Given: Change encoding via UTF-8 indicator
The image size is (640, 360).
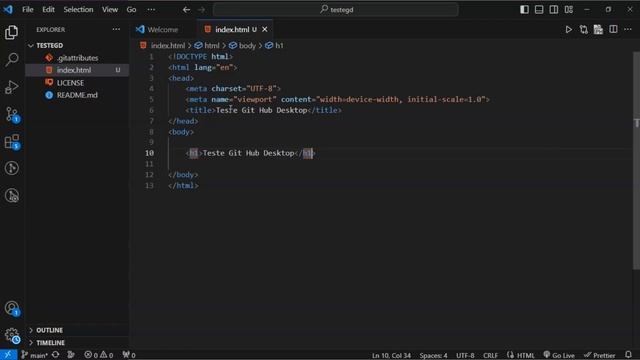Looking at the screenshot, I should (465, 356).
